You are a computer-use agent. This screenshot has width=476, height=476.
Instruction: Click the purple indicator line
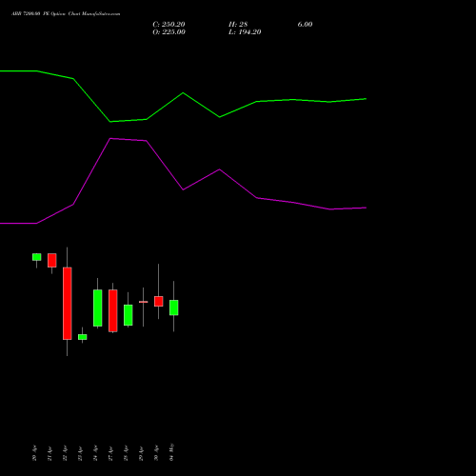point(183,189)
